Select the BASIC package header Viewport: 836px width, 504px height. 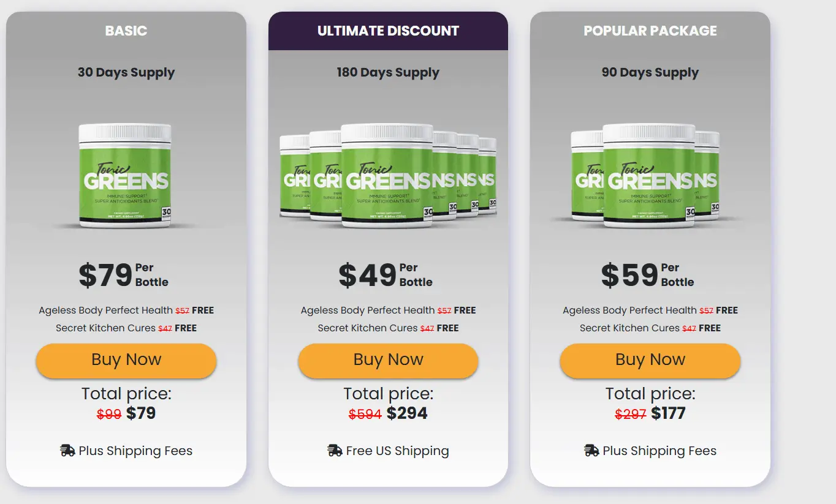click(x=126, y=29)
